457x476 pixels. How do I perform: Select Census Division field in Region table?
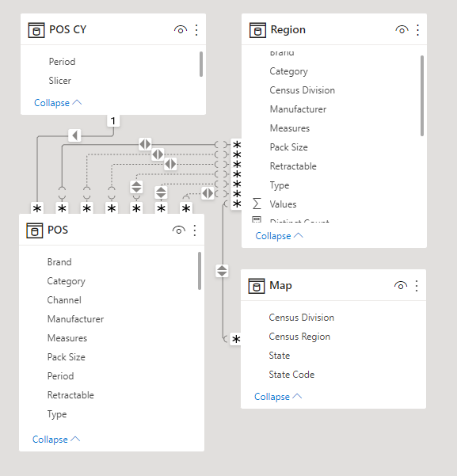point(302,90)
